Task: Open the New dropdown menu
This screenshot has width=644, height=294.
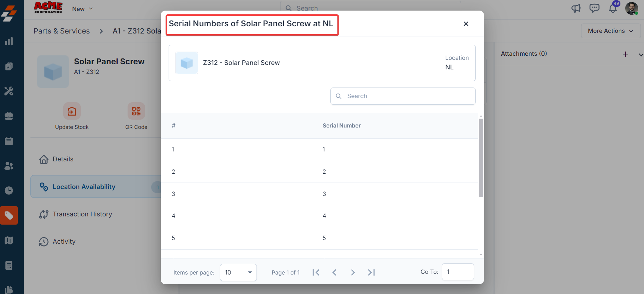Action: [x=82, y=9]
